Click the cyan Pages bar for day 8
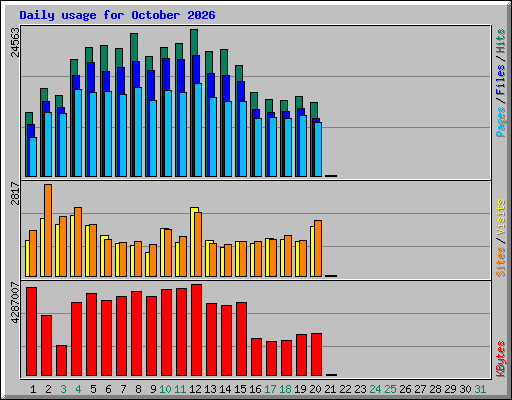Viewport: 512px width, 400px height. 138,132
